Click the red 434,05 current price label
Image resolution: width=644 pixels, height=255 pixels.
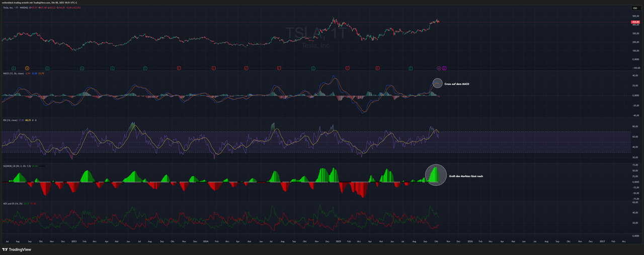pyautogui.click(x=634, y=22)
